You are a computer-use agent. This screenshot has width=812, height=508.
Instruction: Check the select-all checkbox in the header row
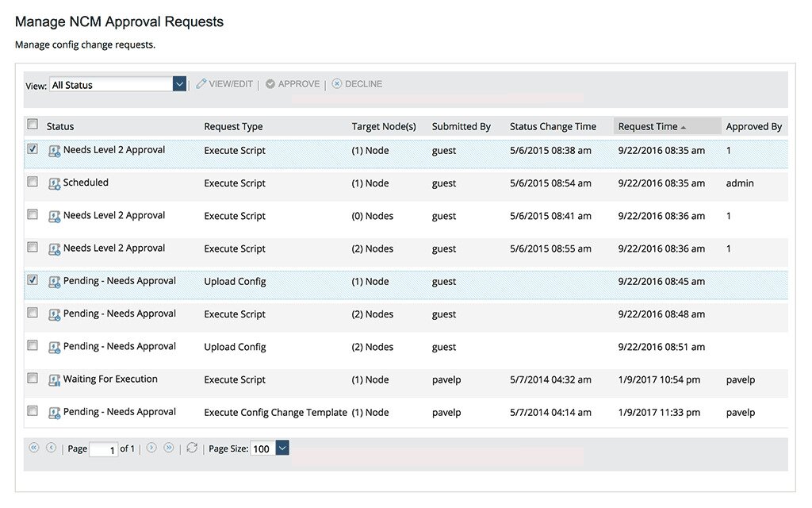point(33,124)
